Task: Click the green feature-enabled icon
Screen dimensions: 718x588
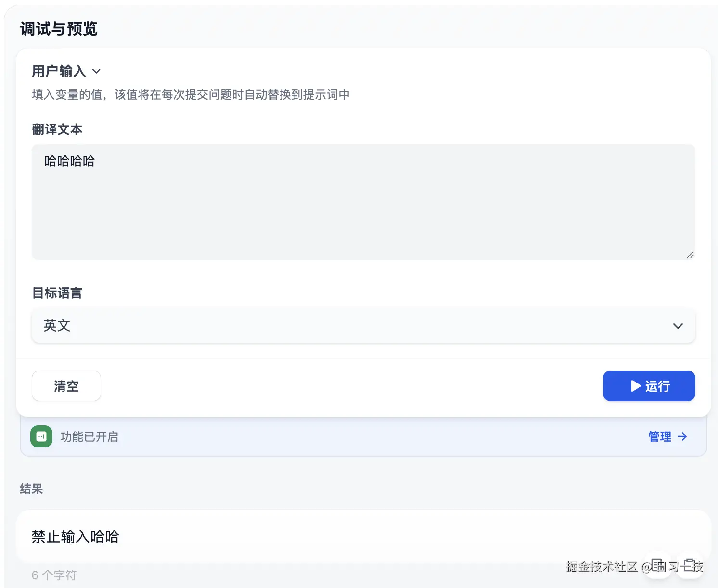Action: tap(41, 436)
